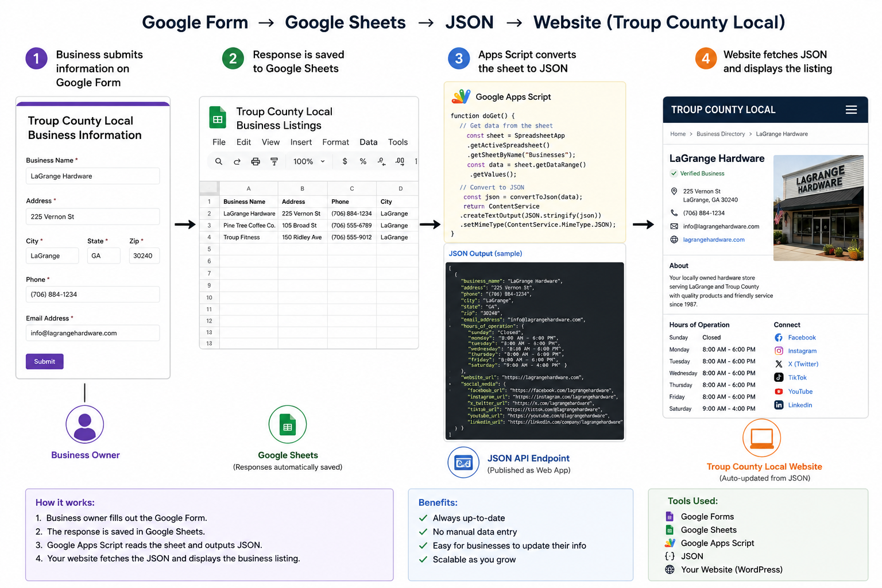This screenshot has height=588, width=882.
Task: Click the Verified Business checkmark
Action: point(674,173)
